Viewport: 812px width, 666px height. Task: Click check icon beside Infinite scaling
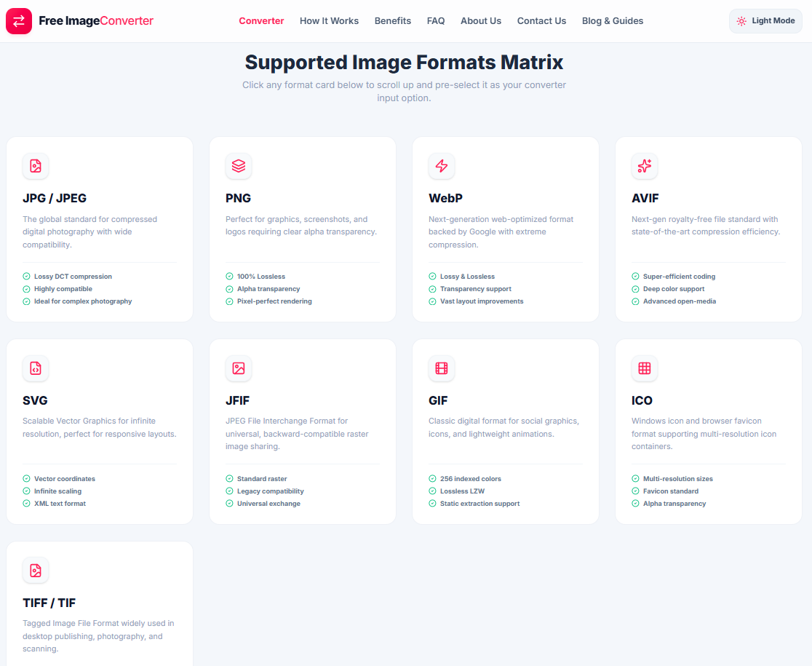pos(26,491)
